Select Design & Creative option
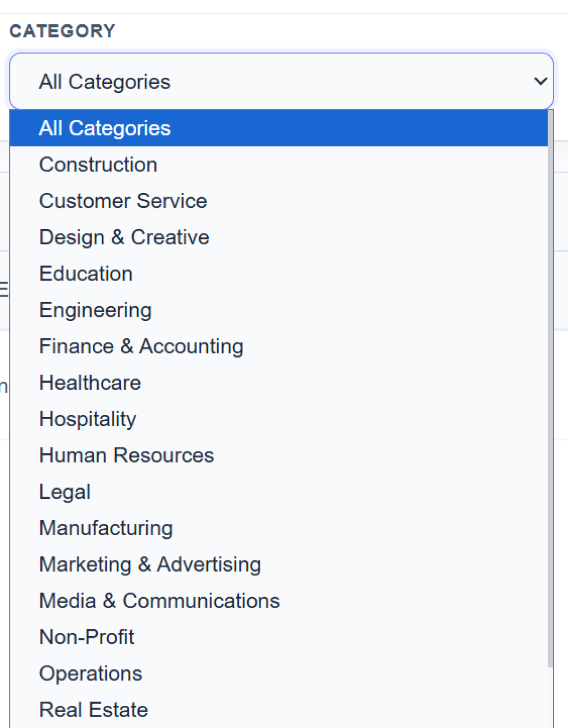Image resolution: width=568 pixels, height=728 pixels. click(x=278, y=237)
